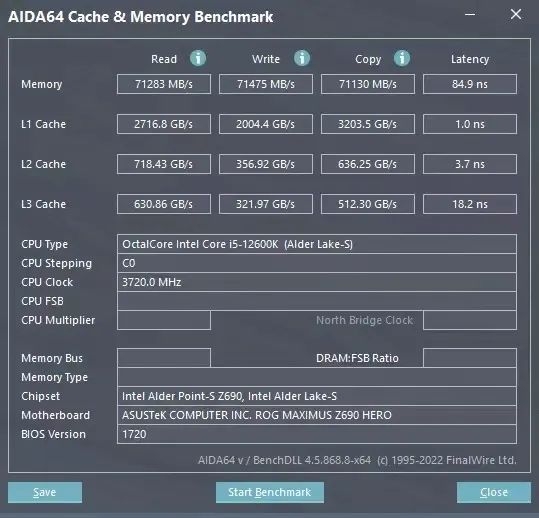Close the window via title bar X

pos(516,14)
